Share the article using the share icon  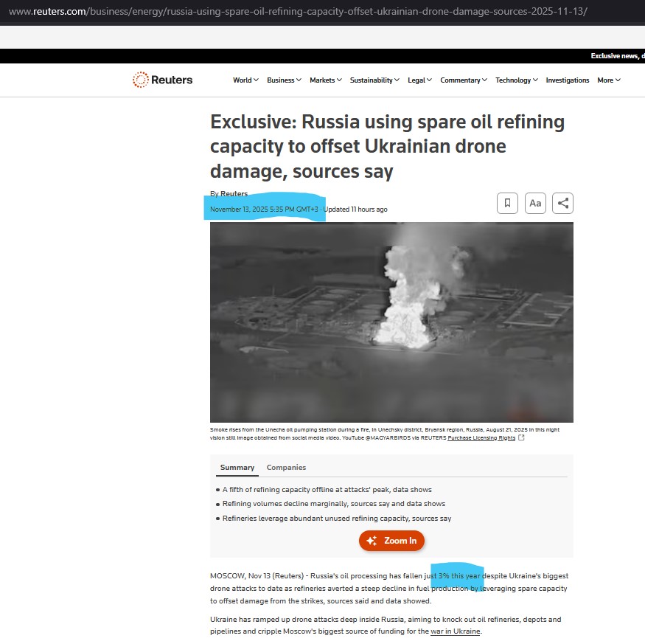[x=562, y=203]
